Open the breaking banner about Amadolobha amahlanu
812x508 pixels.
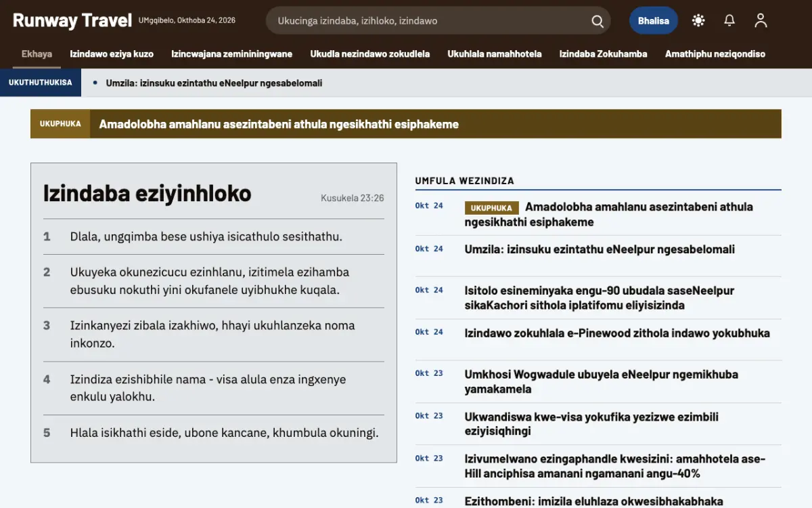[406, 124]
